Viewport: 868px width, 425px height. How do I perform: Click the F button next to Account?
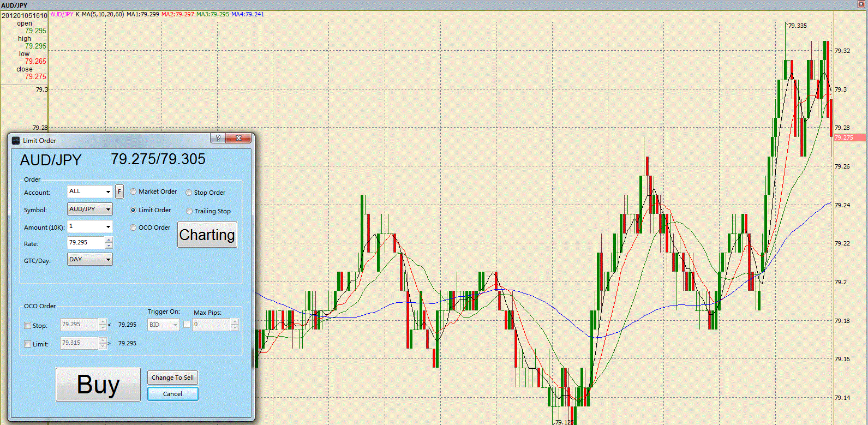point(119,192)
